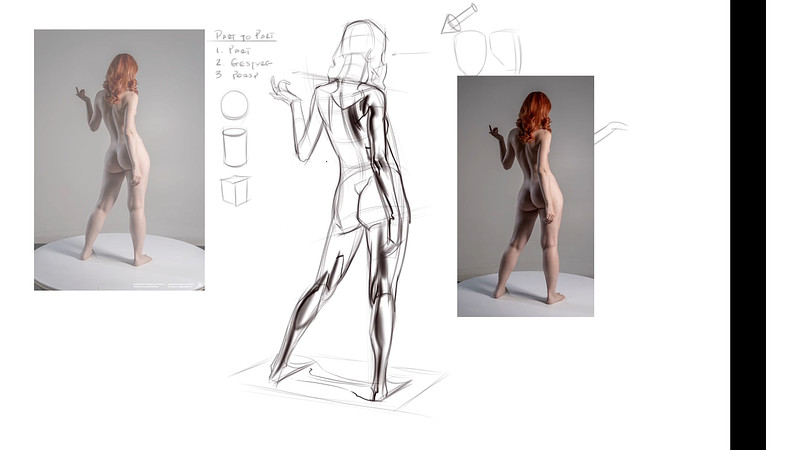This screenshot has width=800, height=450.
Task: Click the handwritten "2. Gesture" note
Action: click(x=243, y=63)
